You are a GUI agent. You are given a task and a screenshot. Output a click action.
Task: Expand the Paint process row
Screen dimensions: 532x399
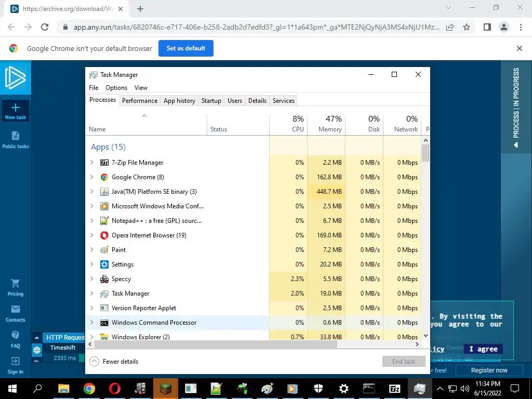[x=91, y=250]
